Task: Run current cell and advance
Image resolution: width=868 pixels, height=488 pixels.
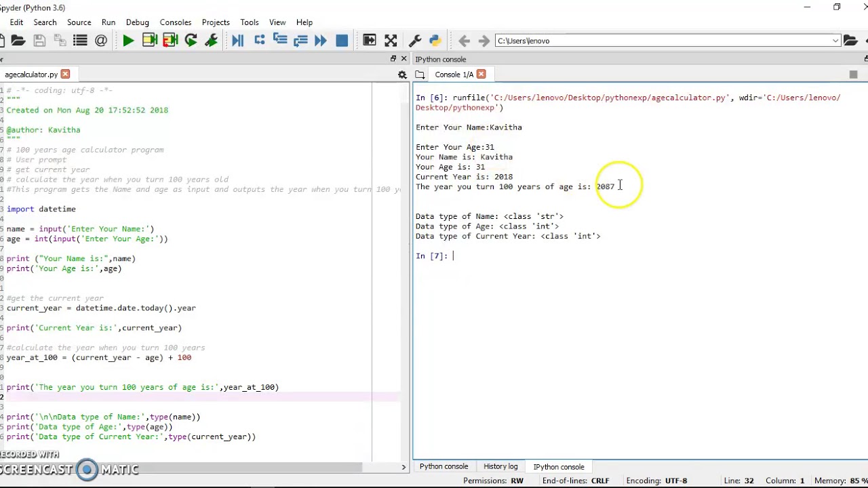Action: tap(170, 41)
